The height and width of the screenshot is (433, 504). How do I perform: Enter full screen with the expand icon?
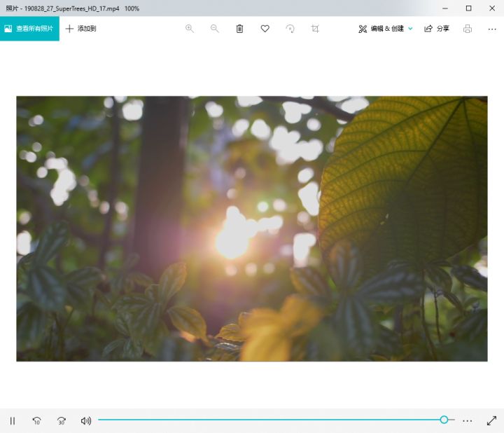[x=492, y=421]
